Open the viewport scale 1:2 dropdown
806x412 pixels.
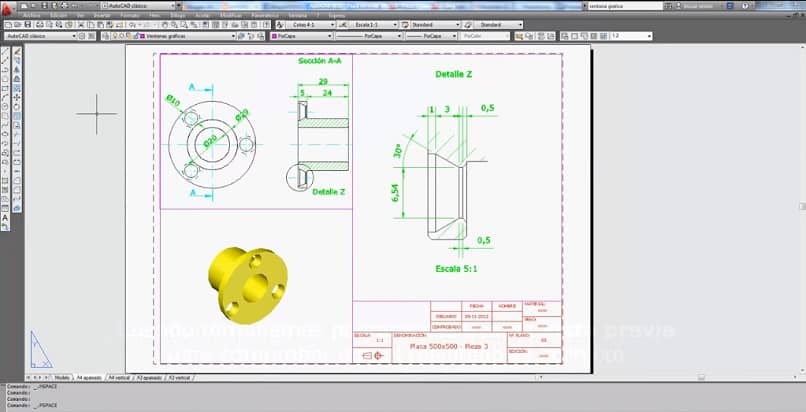pos(631,36)
